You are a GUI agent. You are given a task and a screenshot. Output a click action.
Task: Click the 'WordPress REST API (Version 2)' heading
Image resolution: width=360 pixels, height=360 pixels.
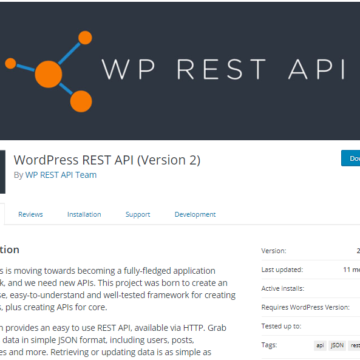pyautogui.click(x=107, y=160)
